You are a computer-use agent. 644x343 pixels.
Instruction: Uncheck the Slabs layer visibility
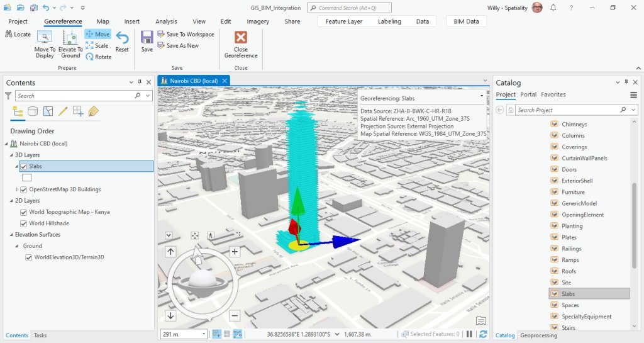click(x=23, y=166)
